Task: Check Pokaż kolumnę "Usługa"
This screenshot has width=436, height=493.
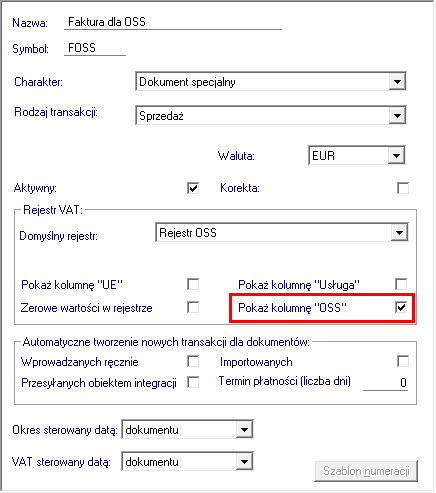Action: (401, 284)
